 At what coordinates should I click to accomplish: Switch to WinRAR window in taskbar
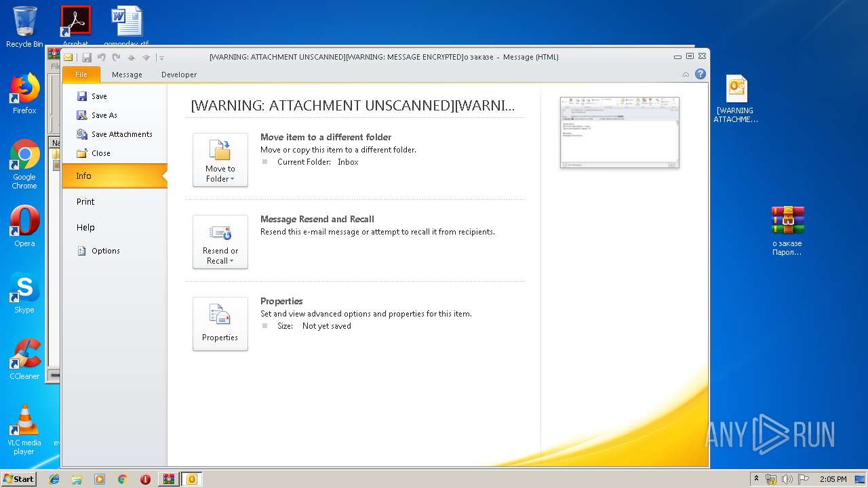168,479
